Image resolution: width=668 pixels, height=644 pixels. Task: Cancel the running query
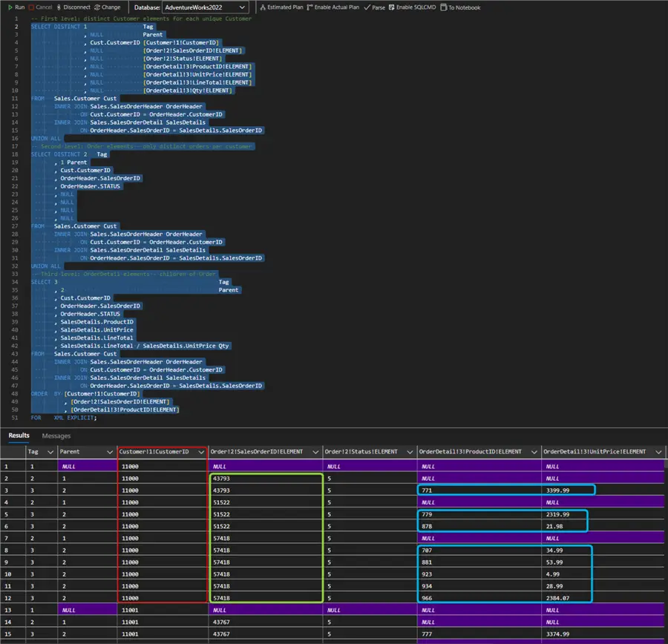[x=40, y=7]
